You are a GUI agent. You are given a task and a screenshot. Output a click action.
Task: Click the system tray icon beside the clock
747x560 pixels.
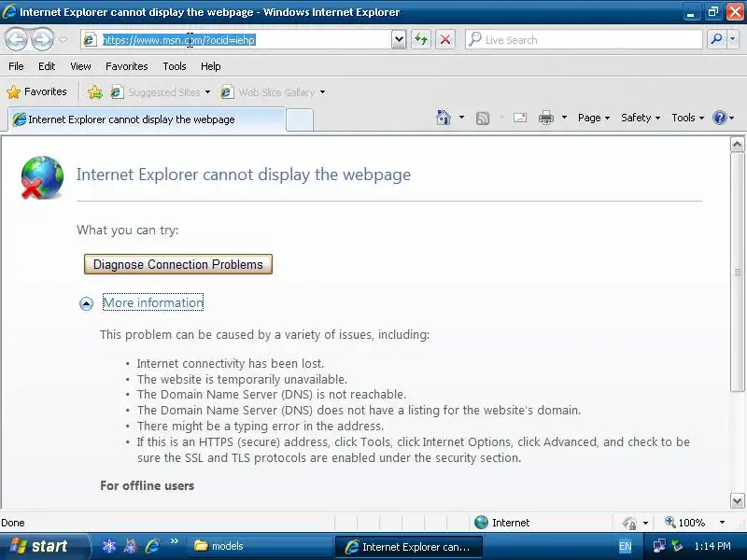click(x=677, y=546)
